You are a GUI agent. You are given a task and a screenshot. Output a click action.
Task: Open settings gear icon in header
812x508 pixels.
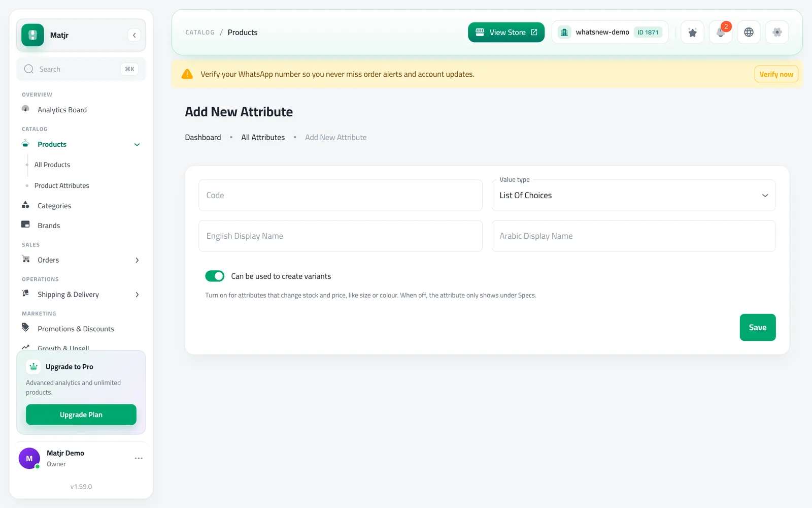click(777, 33)
